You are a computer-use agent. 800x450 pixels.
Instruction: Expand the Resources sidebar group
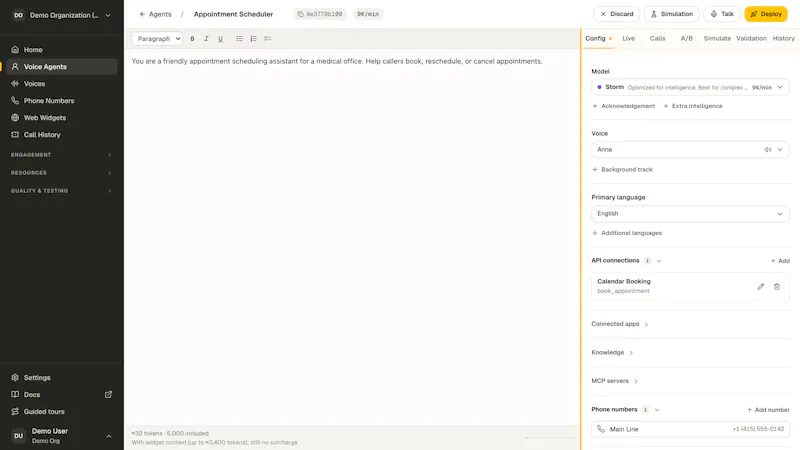point(62,173)
